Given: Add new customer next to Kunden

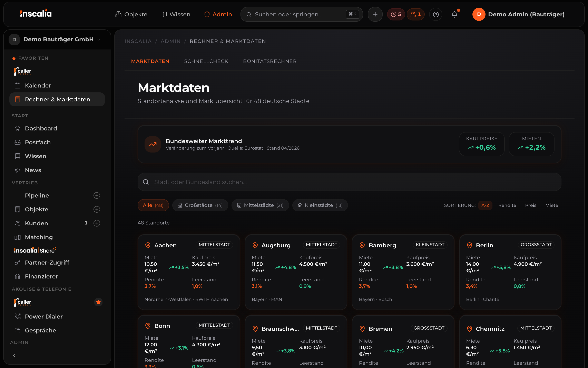Looking at the screenshot, I should pos(97,223).
